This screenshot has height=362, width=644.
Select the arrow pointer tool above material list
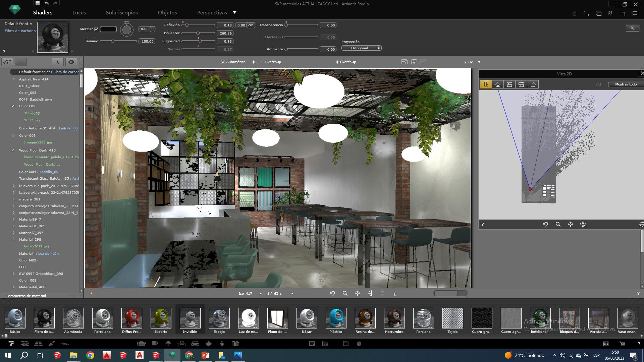click(x=58, y=62)
